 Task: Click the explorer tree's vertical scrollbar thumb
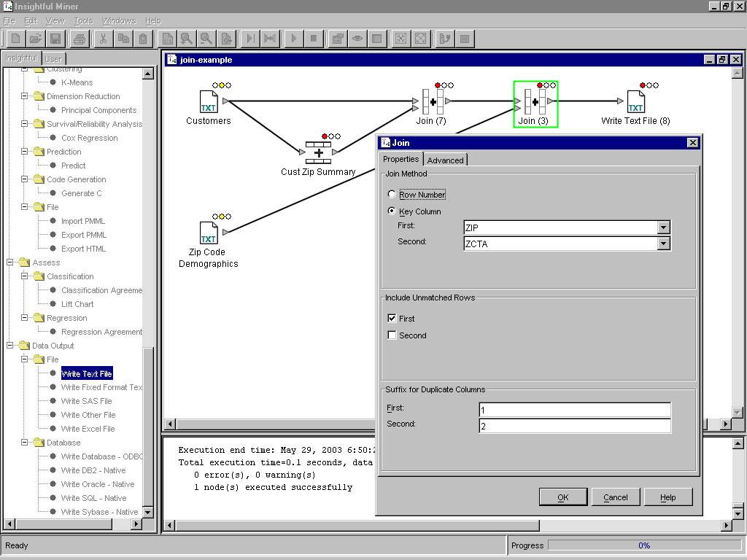coord(148,426)
